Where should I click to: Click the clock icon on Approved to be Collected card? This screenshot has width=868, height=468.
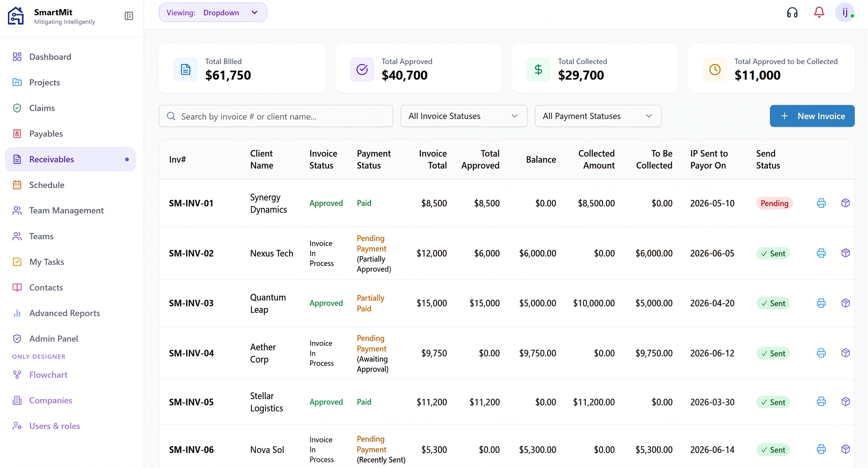coord(715,69)
